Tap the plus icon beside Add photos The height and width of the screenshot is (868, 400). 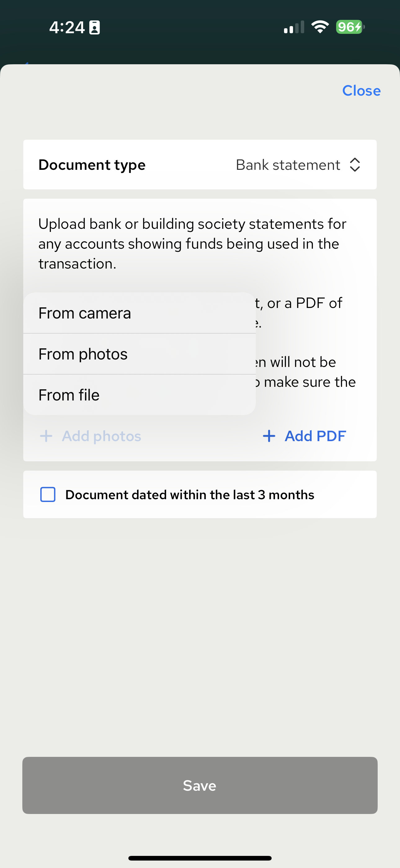pos(46,436)
